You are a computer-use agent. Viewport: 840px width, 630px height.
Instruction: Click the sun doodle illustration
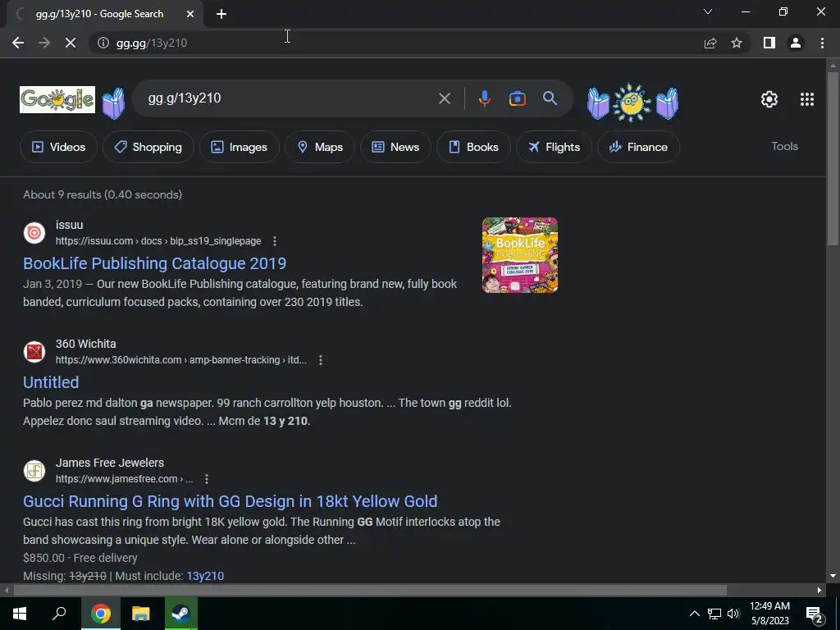pos(632,103)
